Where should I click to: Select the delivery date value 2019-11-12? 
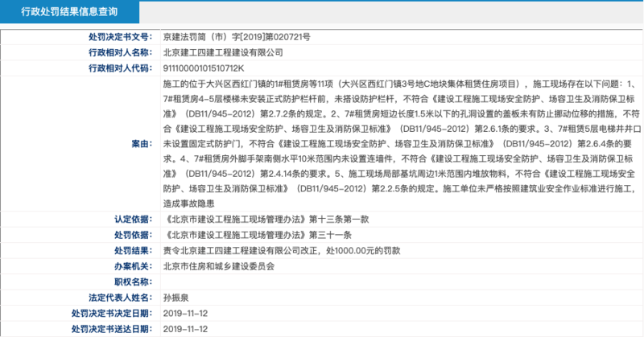(x=185, y=329)
